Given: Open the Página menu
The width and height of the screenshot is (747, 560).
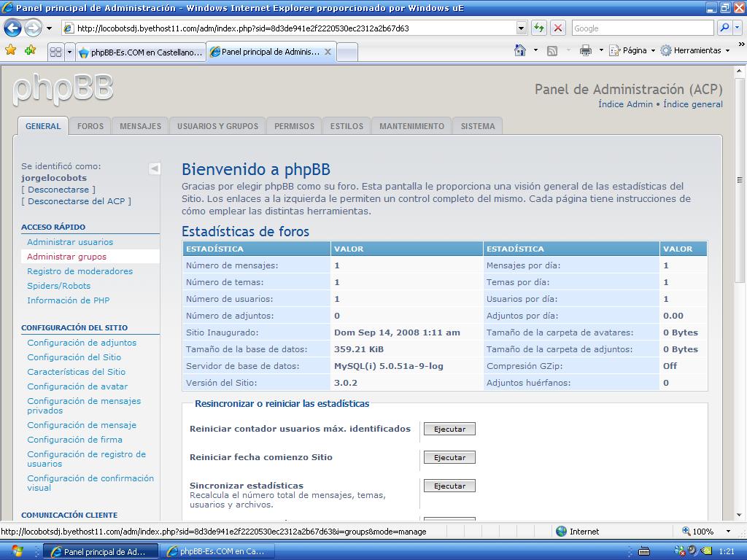Looking at the screenshot, I should coord(632,50).
